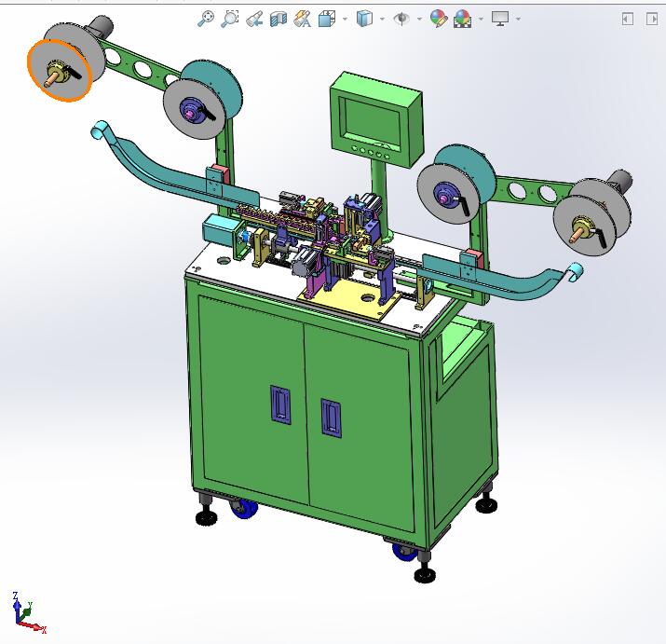Screen dimensions: 666x644
Task: Expand the Apply Scene dropdown arrow
Action: (x=481, y=19)
